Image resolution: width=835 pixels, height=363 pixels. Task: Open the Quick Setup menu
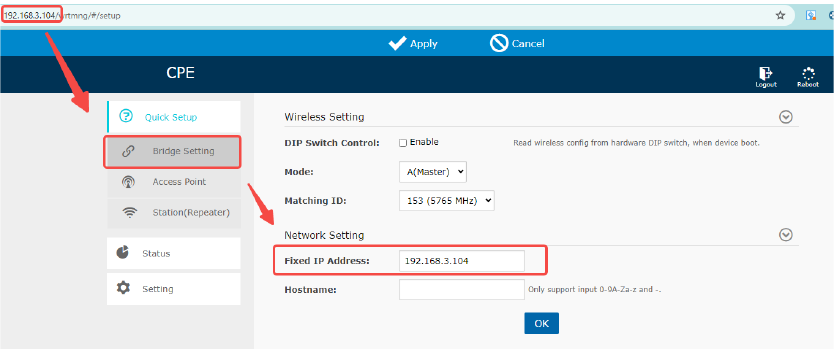point(174,117)
